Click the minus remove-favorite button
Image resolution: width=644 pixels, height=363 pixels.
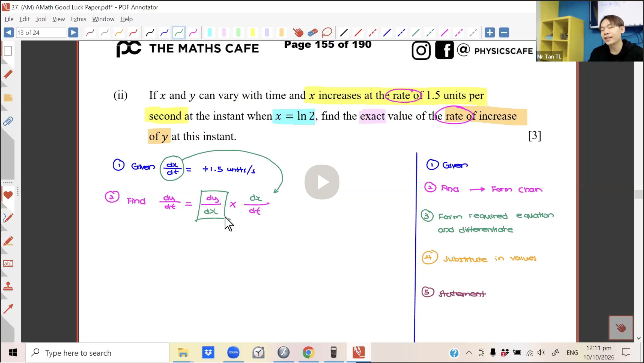[504, 32]
